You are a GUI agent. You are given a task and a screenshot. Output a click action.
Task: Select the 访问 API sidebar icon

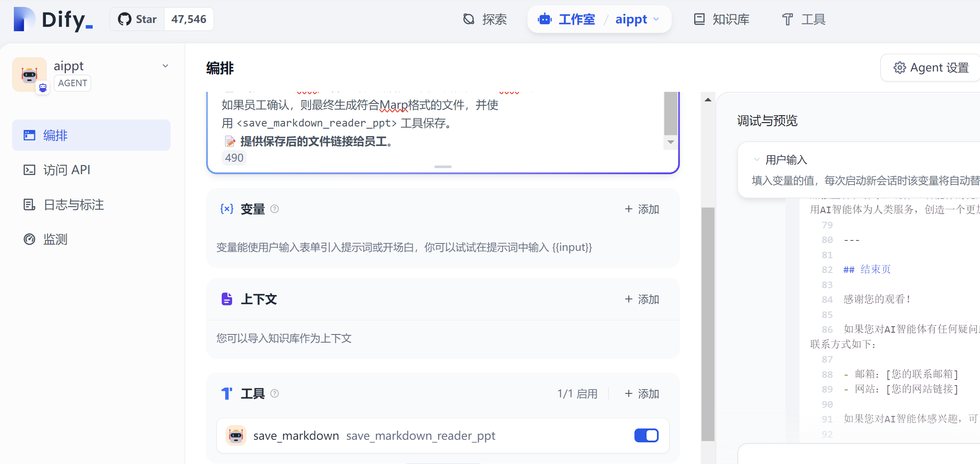pyautogui.click(x=29, y=169)
